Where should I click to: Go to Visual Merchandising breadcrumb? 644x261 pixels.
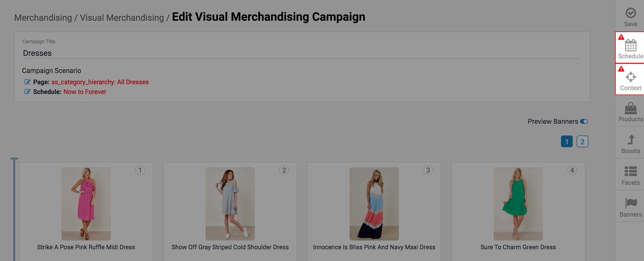click(122, 18)
